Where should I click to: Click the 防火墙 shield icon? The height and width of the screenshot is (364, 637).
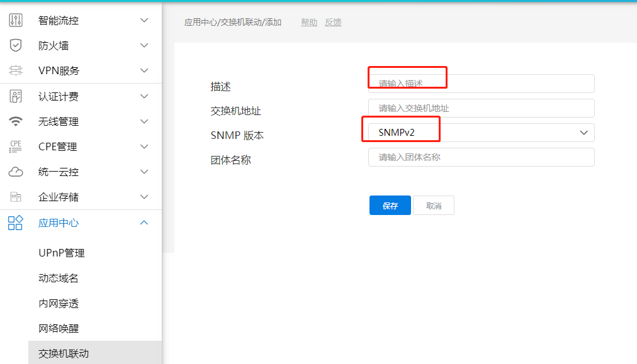16,45
